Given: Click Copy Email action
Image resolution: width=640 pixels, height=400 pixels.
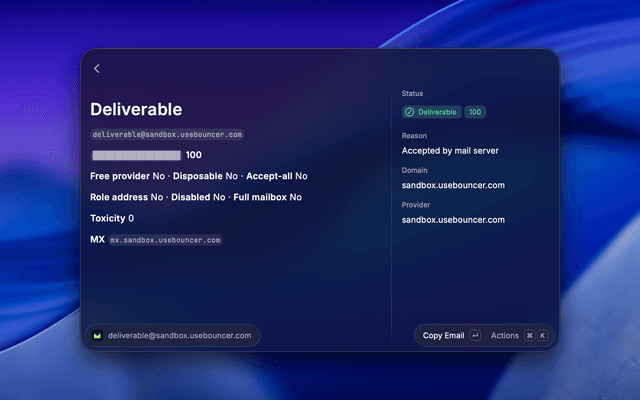Looking at the screenshot, I should tap(443, 336).
